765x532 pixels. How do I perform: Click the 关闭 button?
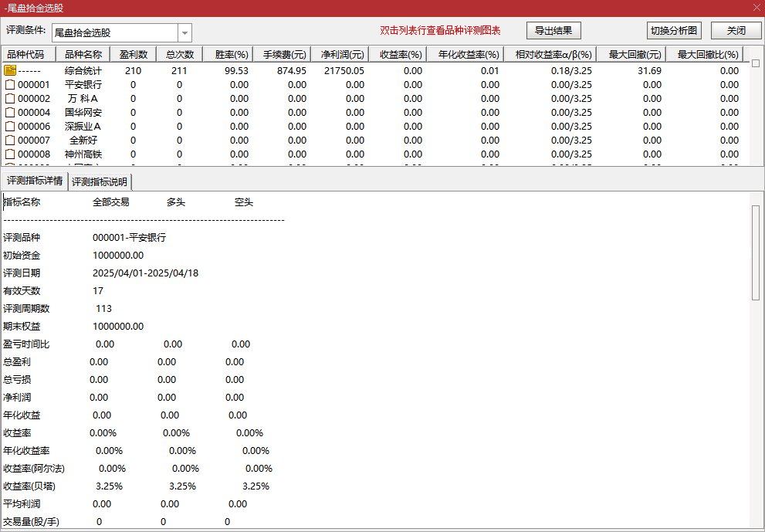coord(736,30)
